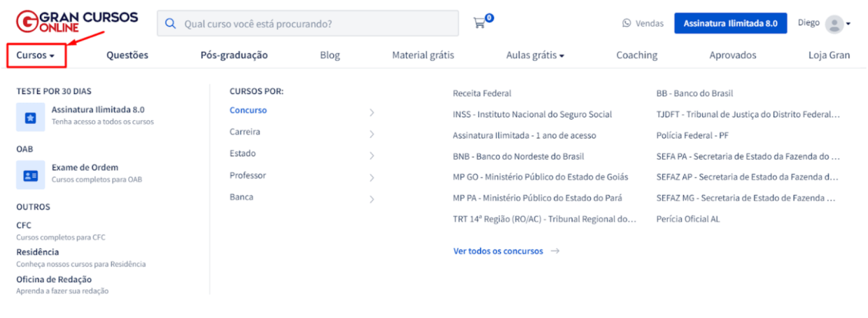Expand the Professor chevron
The image size is (868, 318).
click(372, 178)
